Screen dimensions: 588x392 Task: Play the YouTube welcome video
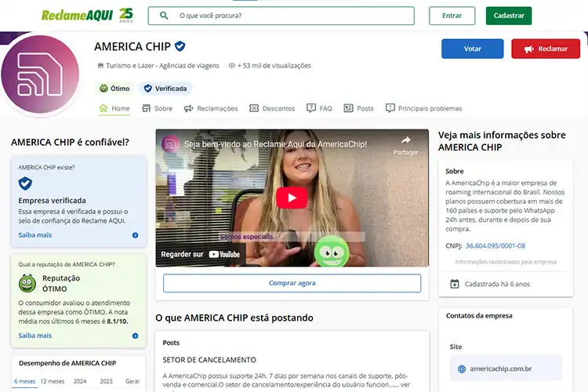(292, 198)
